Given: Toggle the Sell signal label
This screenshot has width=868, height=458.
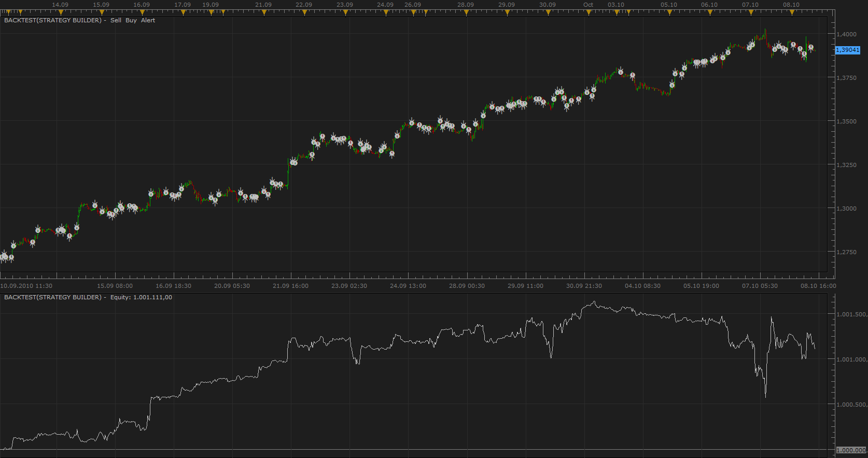Looking at the screenshot, I should [x=116, y=20].
